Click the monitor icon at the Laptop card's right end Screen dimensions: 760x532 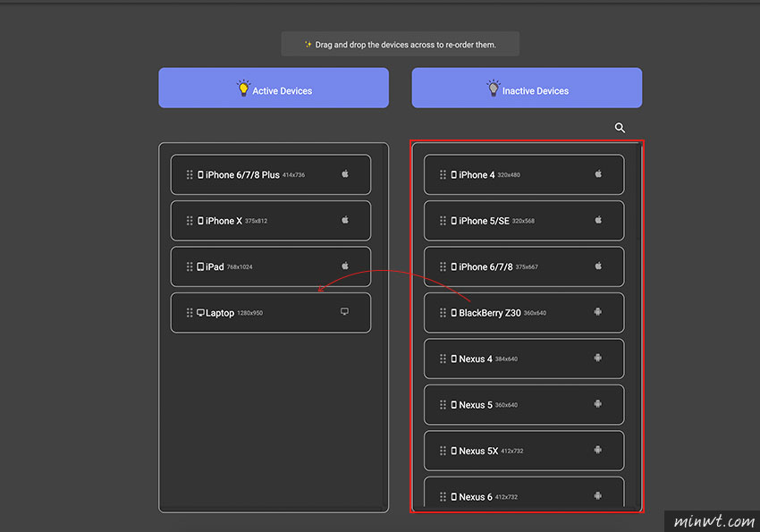(x=344, y=311)
